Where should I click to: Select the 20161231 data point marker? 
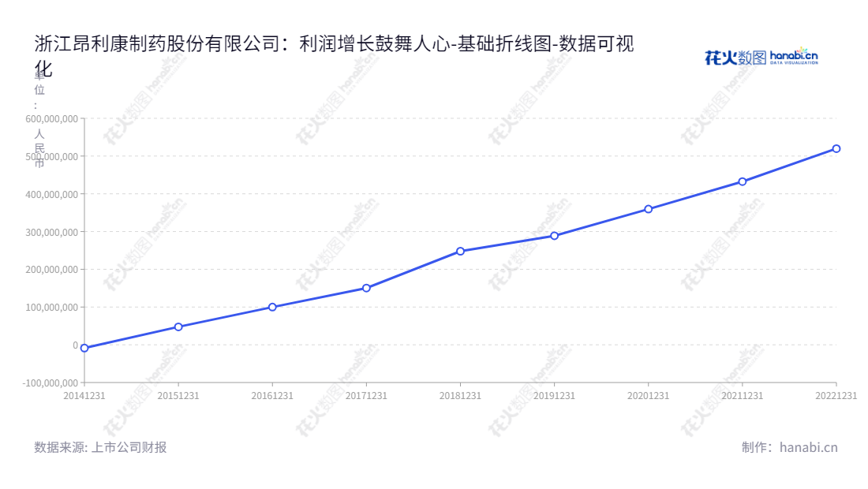click(x=272, y=307)
